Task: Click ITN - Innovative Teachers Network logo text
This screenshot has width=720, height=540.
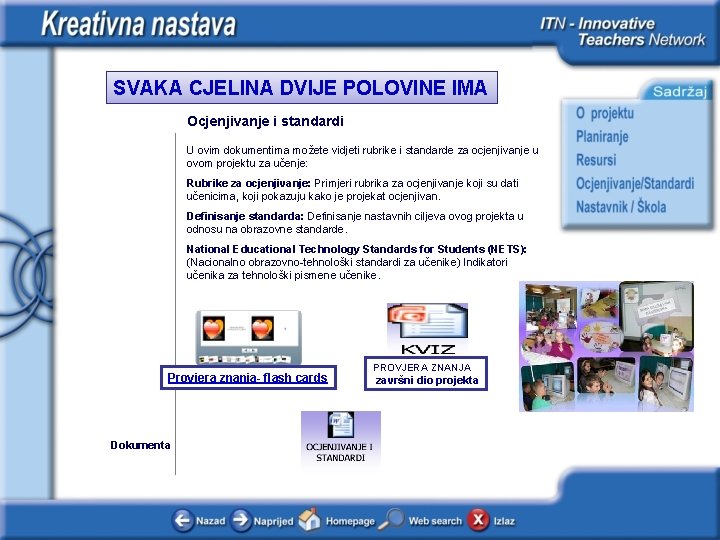Action: pyautogui.click(x=622, y=31)
